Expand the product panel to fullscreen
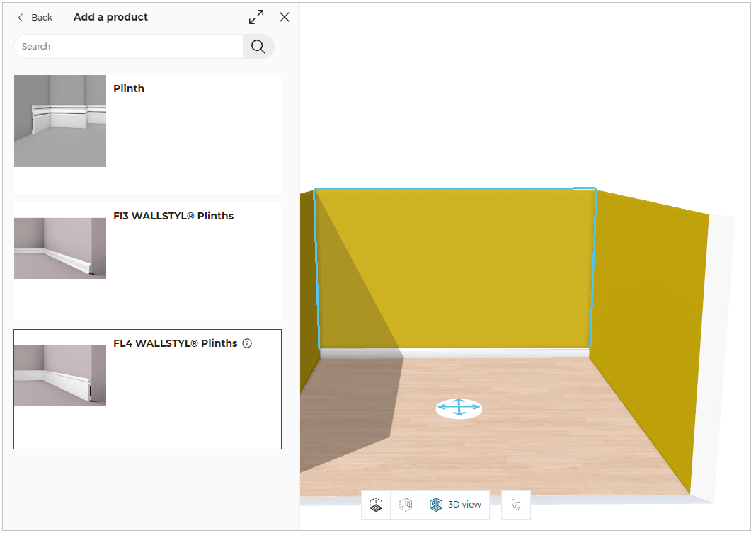The image size is (756, 533). (x=256, y=17)
